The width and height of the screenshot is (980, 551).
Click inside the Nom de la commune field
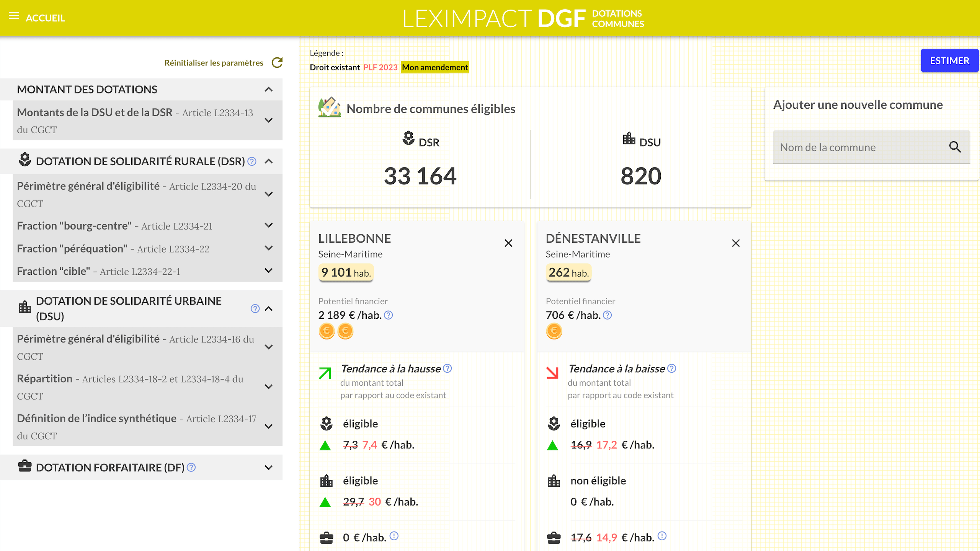(842, 147)
